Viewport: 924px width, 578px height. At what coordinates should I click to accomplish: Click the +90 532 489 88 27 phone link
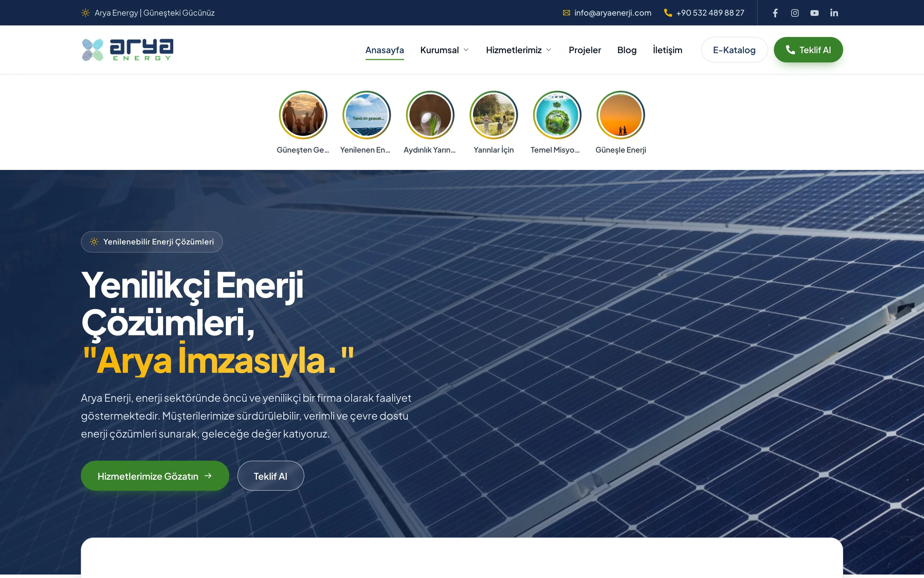point(710,13)
